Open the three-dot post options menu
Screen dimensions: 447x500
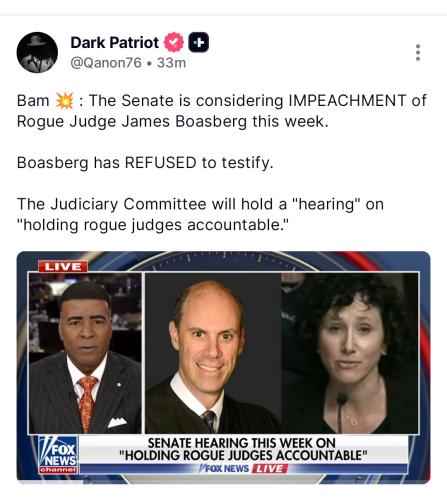point(418,53)
